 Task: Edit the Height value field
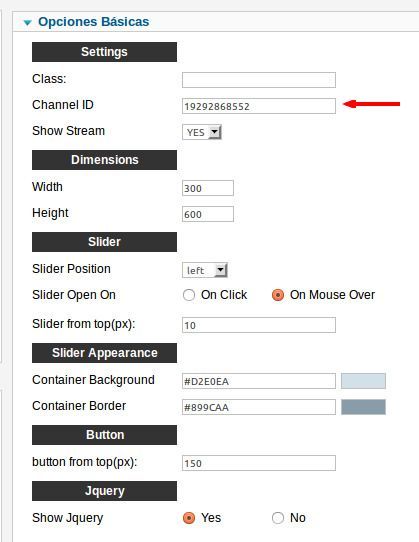(208, 214)
